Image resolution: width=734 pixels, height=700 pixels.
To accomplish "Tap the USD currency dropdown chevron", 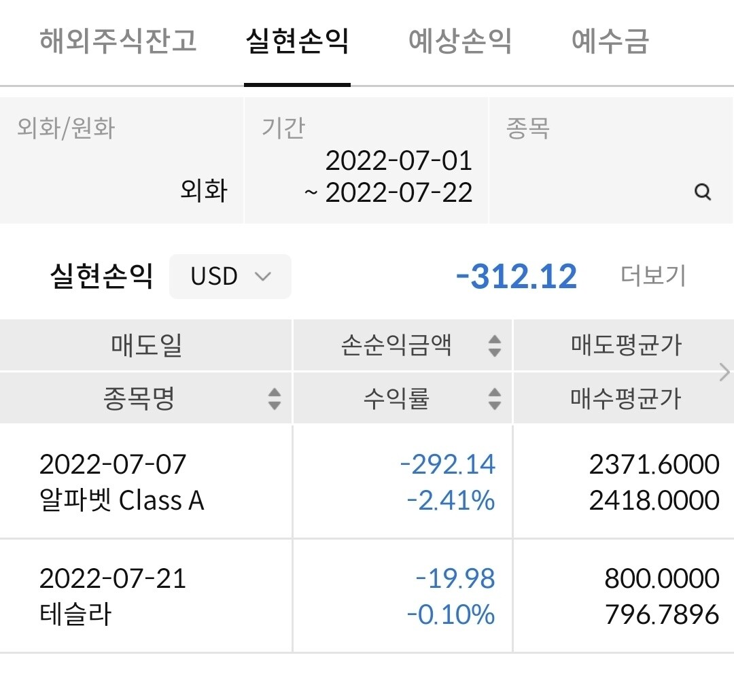I will (x=264, y=277).
